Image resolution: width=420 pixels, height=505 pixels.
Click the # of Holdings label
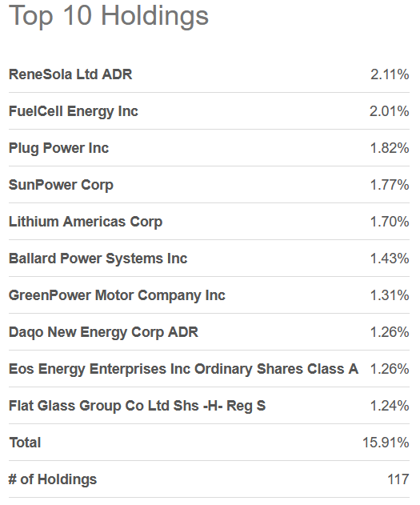(x=53, y=479)
